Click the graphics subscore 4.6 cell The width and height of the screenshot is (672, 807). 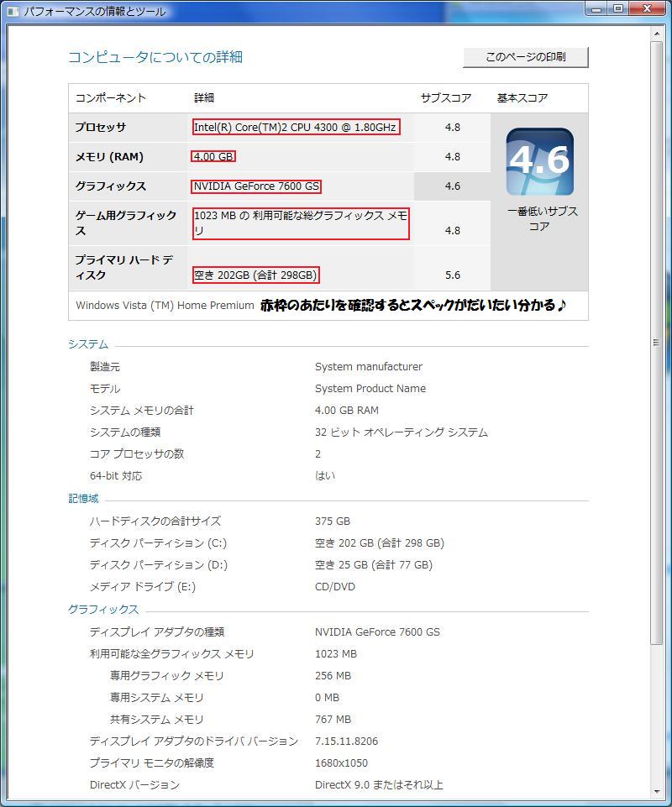[x=453, y=186]
